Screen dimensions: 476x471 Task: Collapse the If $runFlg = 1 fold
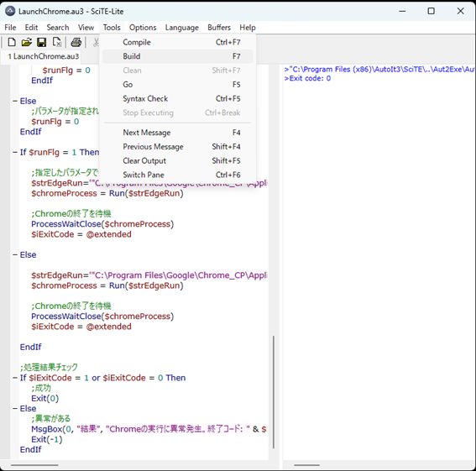(15, 152)
